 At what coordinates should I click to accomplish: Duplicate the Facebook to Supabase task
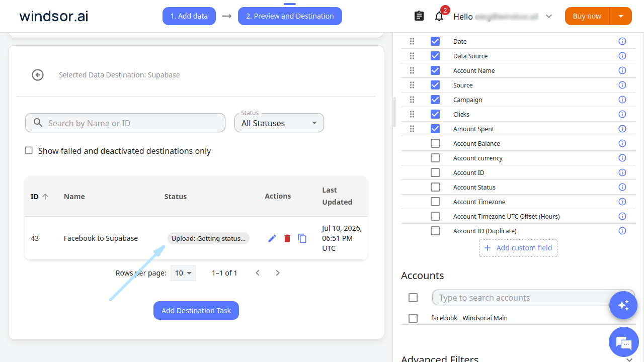(302, 238)
